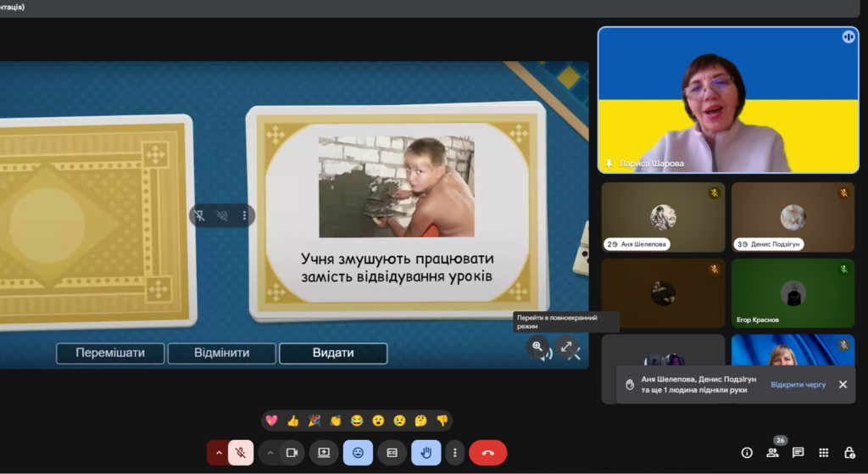
Task: Open host controls lock icon
Action: (849, 453)
